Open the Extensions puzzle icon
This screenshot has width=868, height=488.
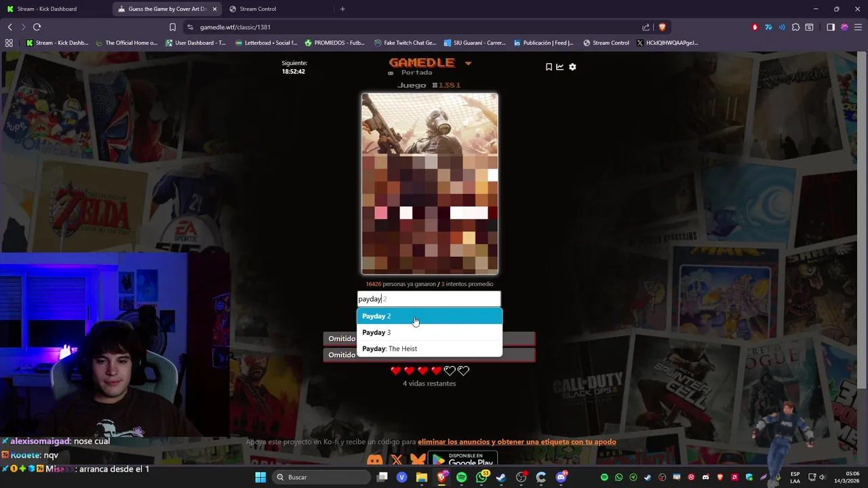(x=795, y=27)
